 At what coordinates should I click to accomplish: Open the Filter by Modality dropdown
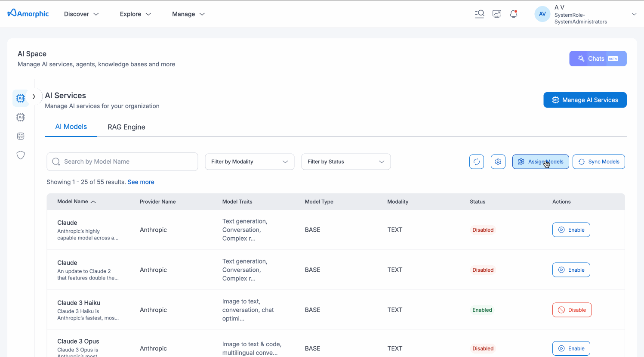coord(250,162)
